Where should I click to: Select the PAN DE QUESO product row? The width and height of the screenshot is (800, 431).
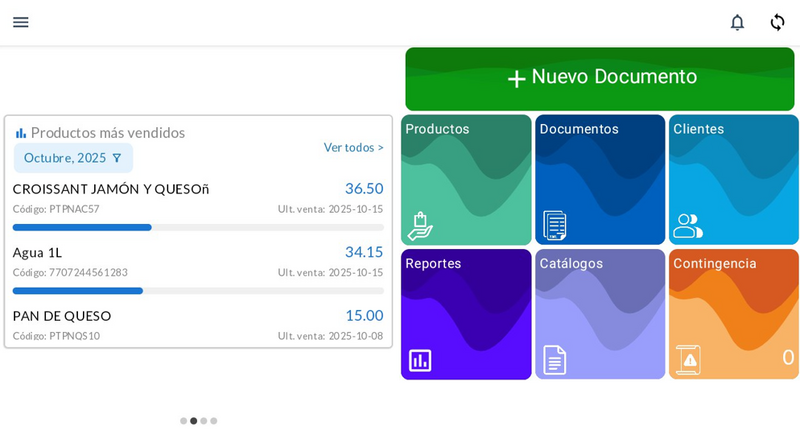197,324
